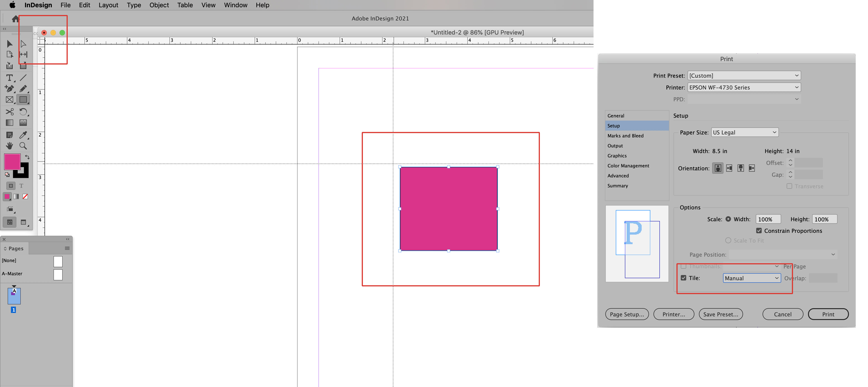868x387 pixels.
Task: Activate the Hand tool
Action: pos(9,146)
